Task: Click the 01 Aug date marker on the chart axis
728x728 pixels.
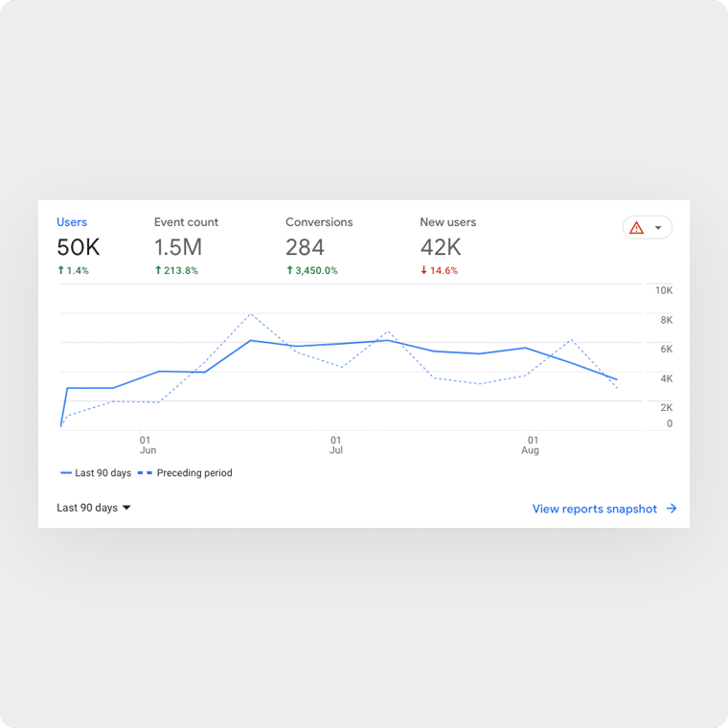Action: (x=531, y=445)
